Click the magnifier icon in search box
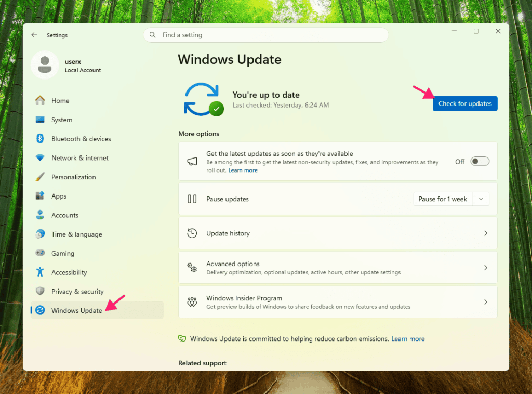Image resolution: width=532 pixels, height=394 pixels. click(x=153, y=35)
